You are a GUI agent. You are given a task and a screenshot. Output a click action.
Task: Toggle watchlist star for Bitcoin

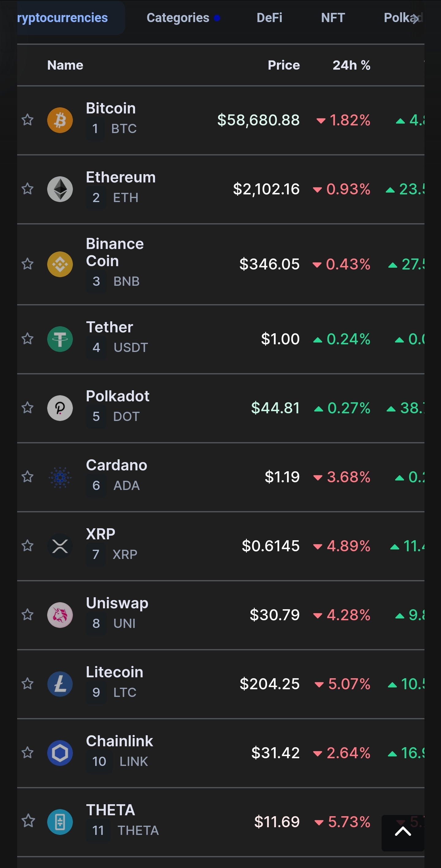28,120
